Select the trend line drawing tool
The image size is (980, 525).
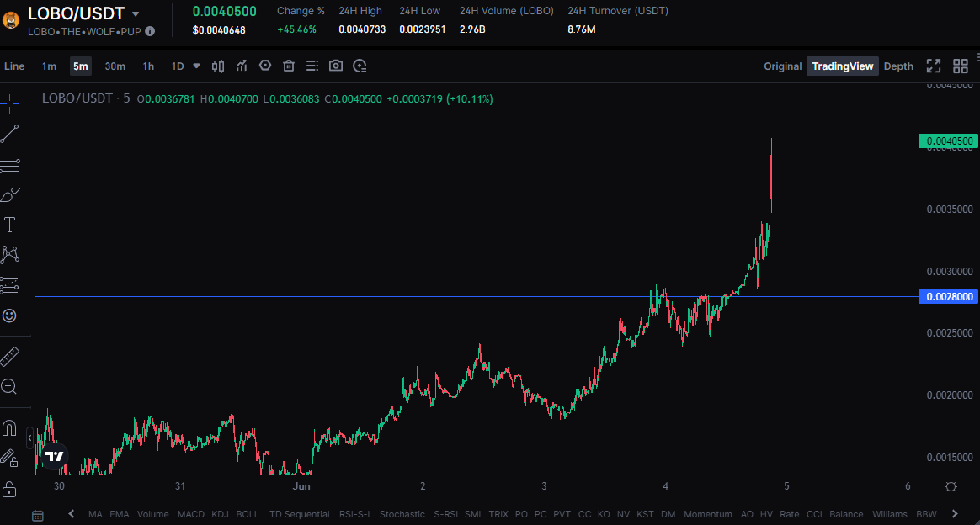tap(9, 134)
